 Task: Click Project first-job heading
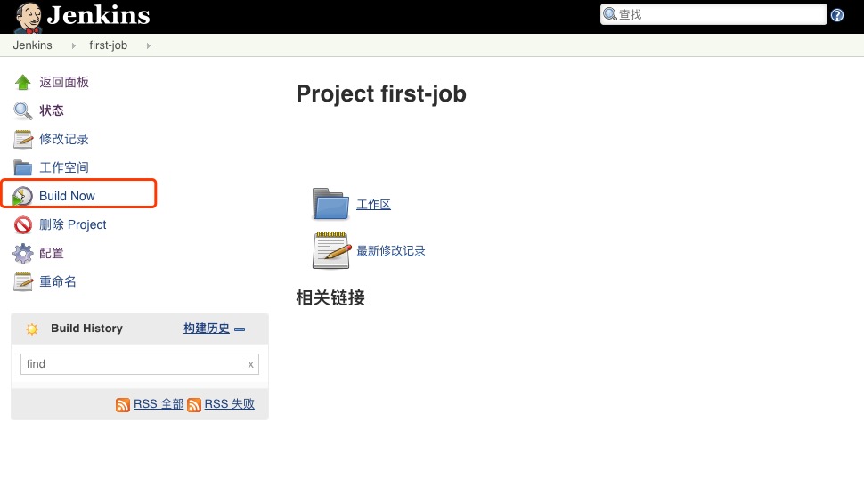point(381,93)
